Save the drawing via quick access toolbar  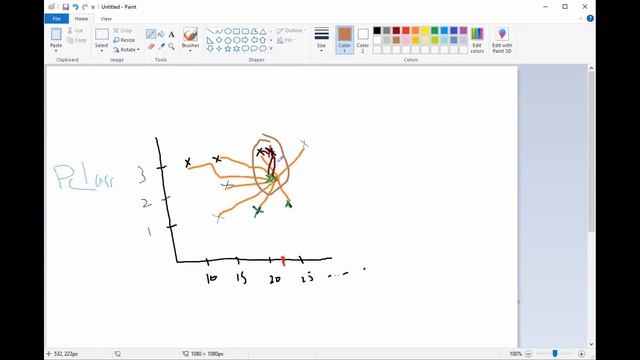(66, 7)
